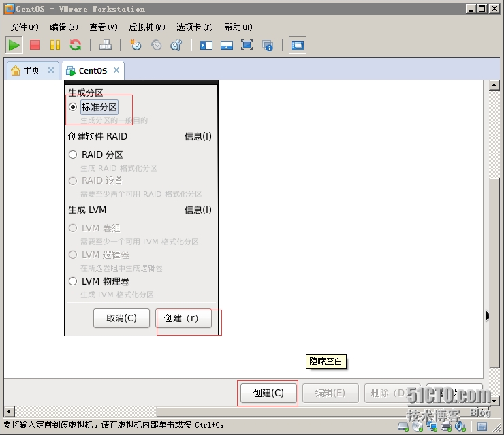Image resolution: width=504 pixels, height=435 pixels.
Task: Click the 删除 (D) button
Action: pyautogui.click(x=392, y=393)
